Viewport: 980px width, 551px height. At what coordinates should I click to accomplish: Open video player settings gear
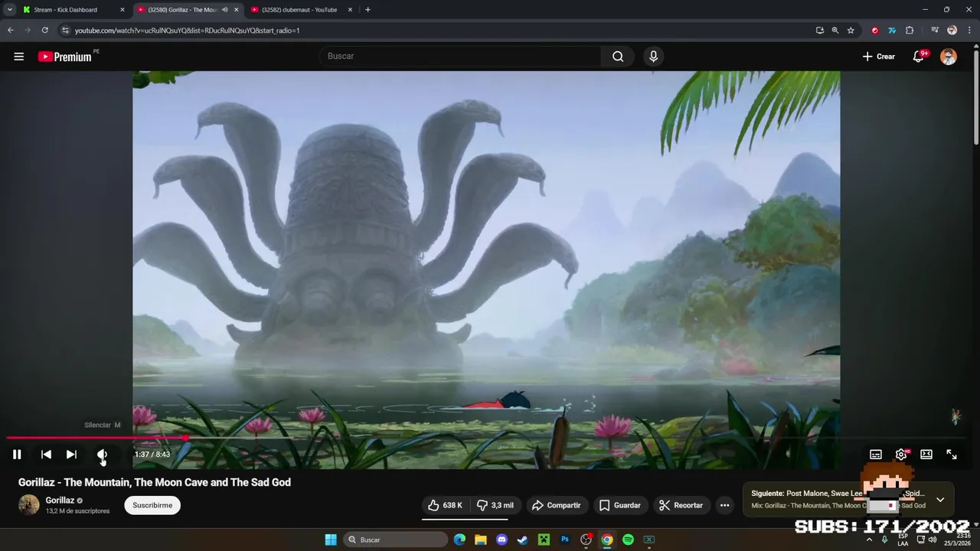pos(901,455)
